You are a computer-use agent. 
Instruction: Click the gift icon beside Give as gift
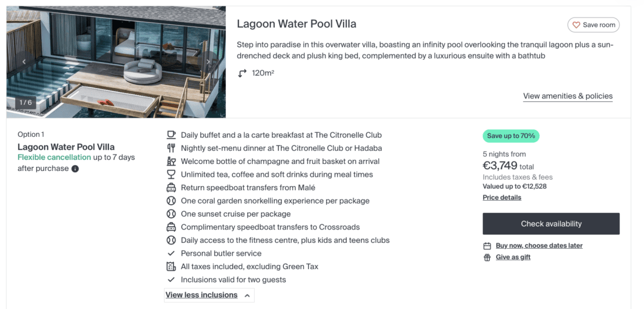coord(487,257)
